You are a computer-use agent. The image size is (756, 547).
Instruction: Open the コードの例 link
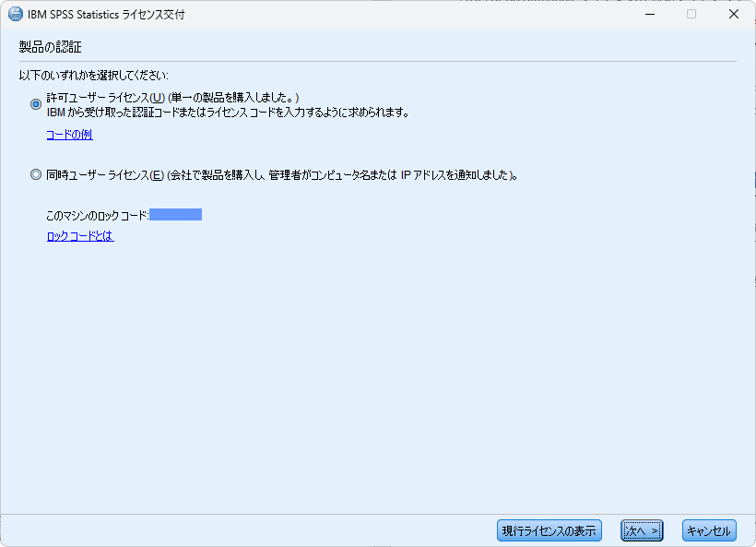(69, 135)
